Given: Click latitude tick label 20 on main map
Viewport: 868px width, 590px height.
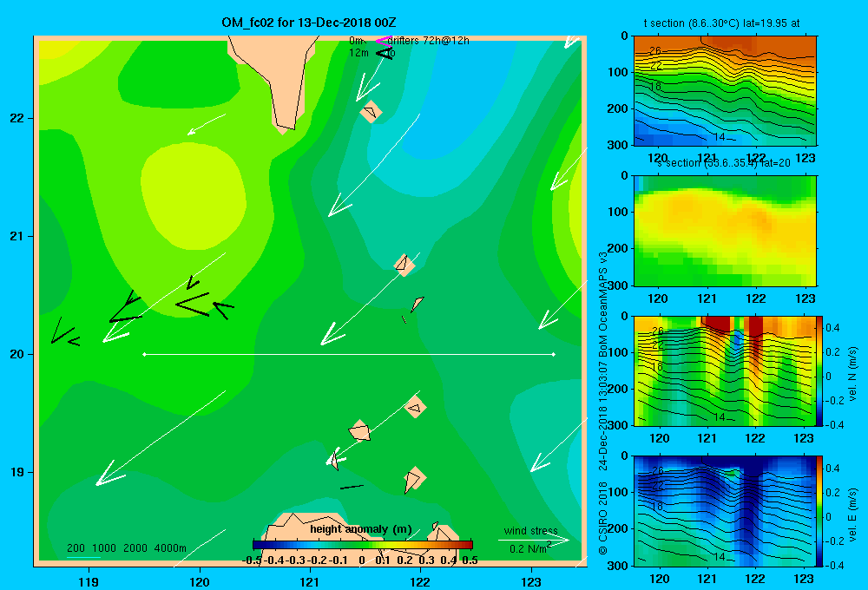Looking at the screenshot, I should pyautogui.click(x=17, y=354).
